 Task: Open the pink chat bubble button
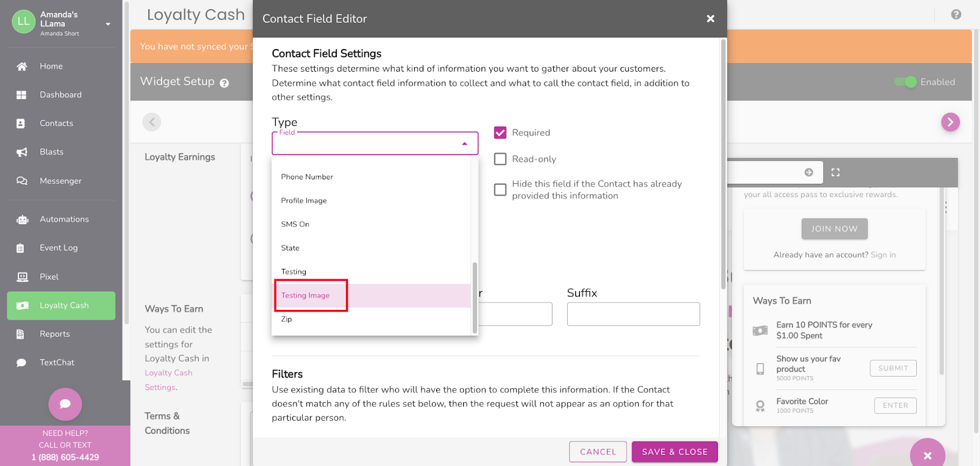[x=65, y=404]
